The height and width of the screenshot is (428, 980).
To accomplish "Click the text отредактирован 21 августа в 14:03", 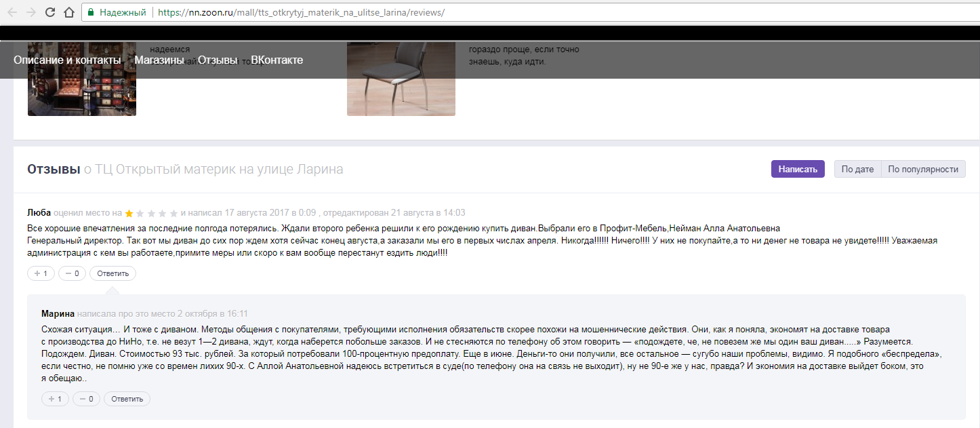I will pos(395,213).
